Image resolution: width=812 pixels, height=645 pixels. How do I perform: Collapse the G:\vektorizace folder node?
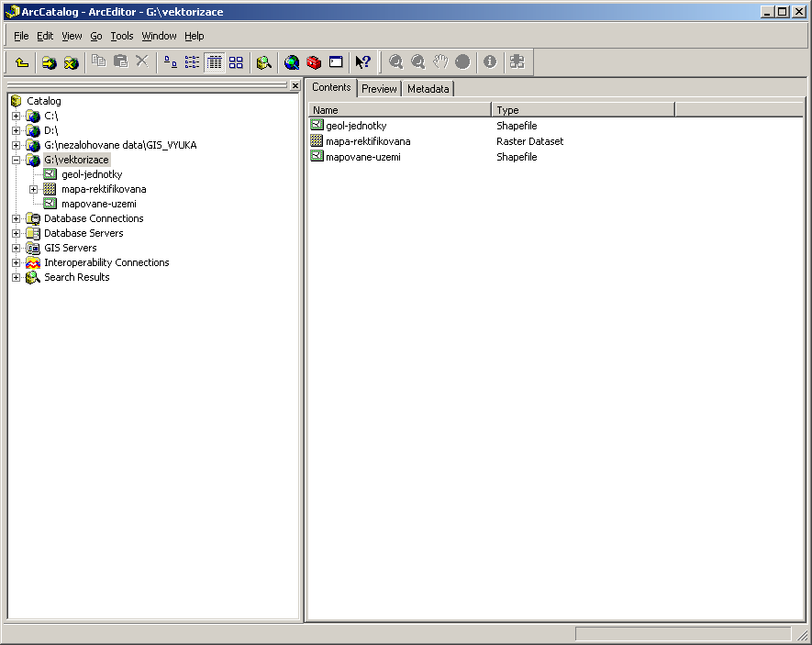16,160
